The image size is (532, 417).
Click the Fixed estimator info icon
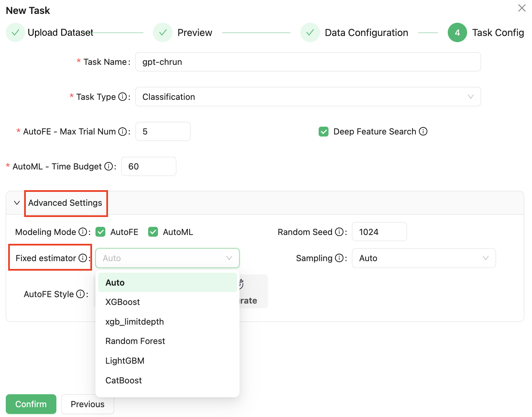click(83, 258)
